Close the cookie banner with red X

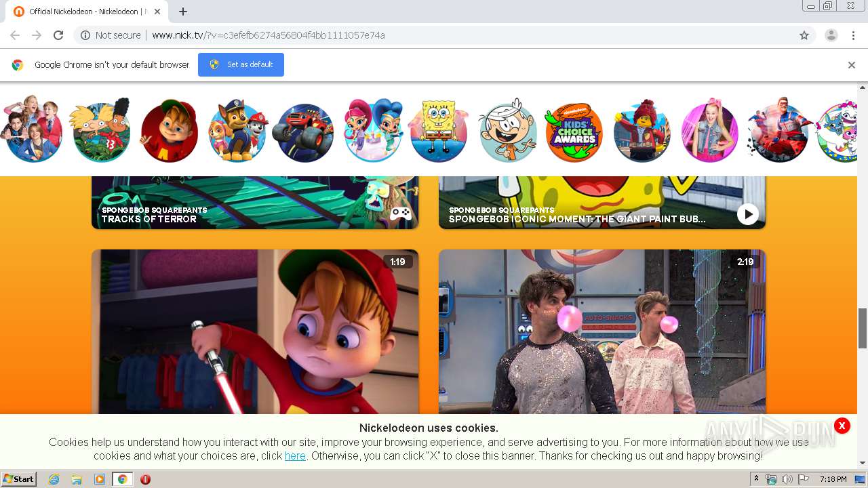pos(842,426)
